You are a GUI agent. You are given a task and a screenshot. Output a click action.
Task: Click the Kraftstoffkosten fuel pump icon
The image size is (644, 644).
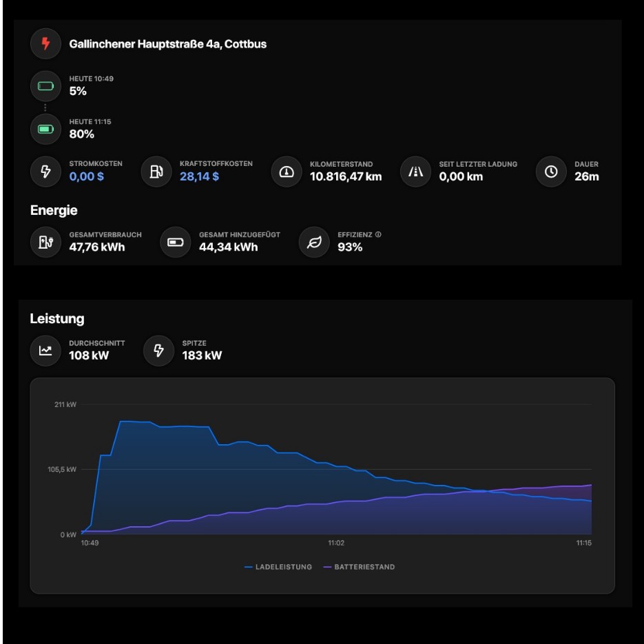[156, 172]
